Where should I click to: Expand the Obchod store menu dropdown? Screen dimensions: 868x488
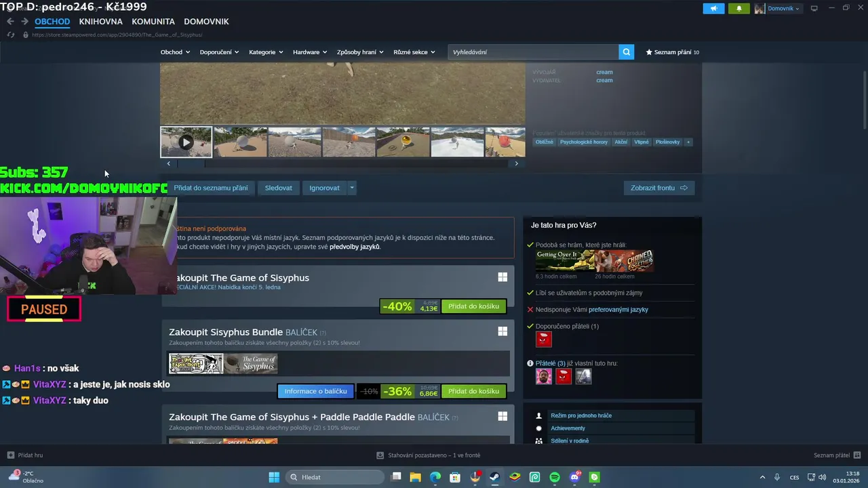175,52
